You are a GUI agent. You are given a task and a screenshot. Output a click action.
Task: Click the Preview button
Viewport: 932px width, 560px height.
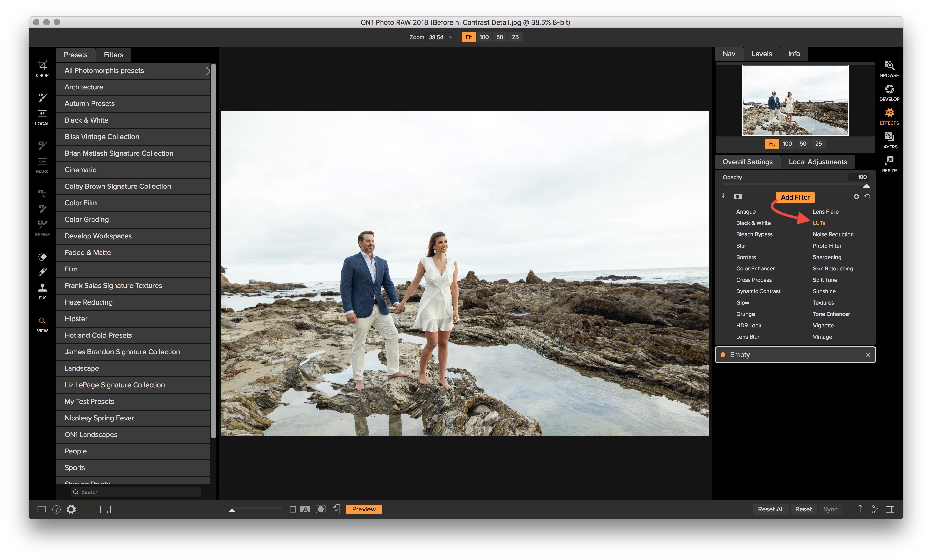[364, 509]
